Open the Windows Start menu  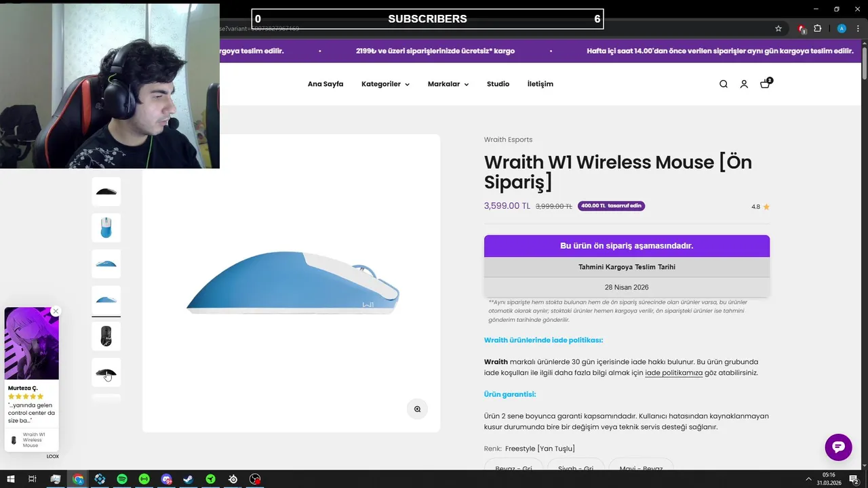11,479
